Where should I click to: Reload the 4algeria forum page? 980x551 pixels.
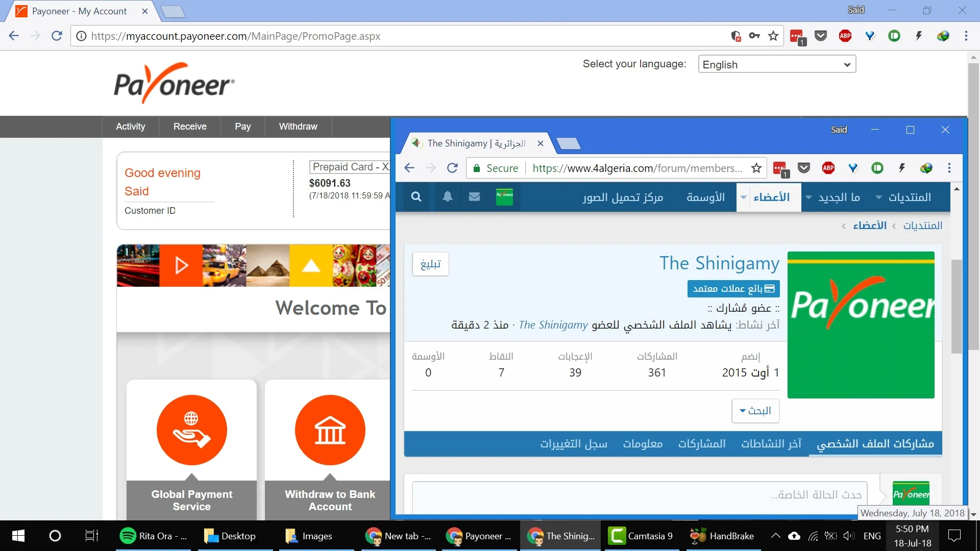tap(452, 168)
